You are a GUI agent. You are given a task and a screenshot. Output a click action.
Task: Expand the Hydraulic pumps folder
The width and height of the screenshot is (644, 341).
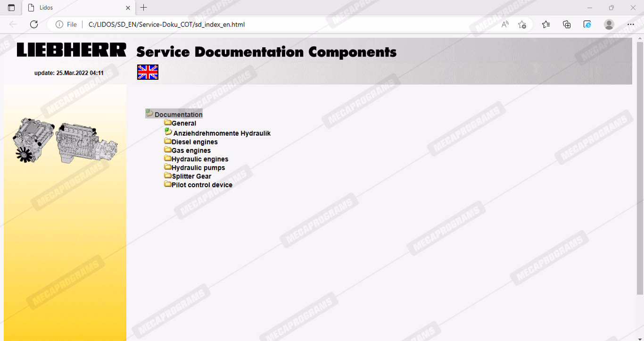tap(198, 168)
